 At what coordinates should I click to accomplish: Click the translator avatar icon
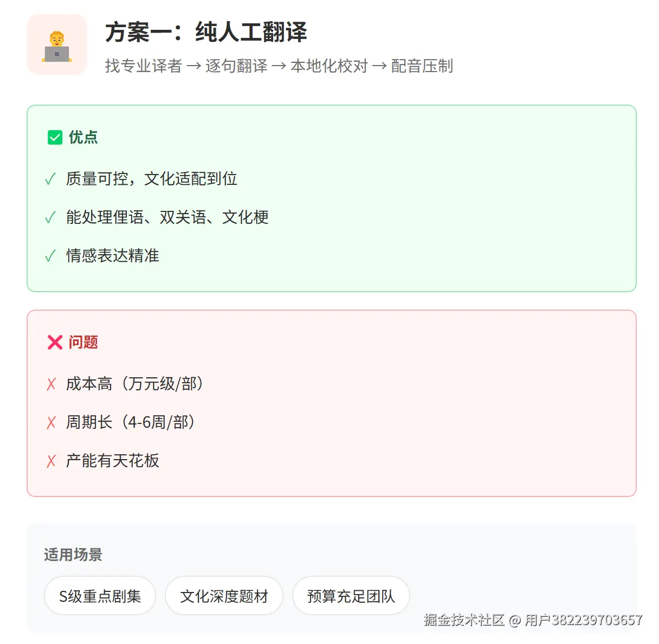click(x=57, y=45)
